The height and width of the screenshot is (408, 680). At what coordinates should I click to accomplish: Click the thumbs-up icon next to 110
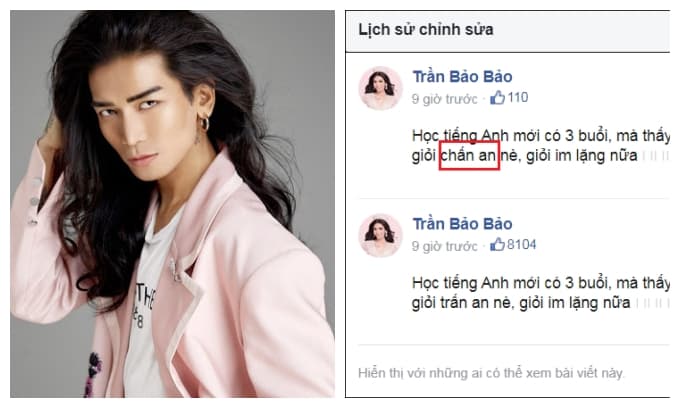(x=497, y=98)
